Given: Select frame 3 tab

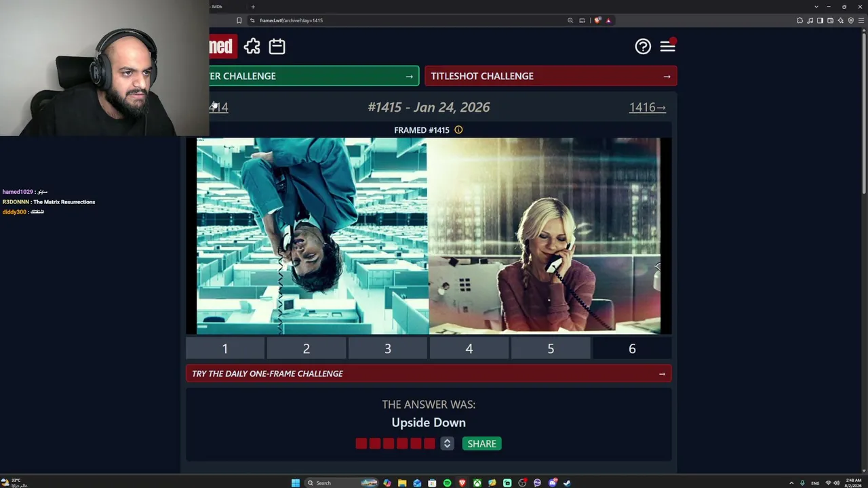Looking at the screenshot, I should [388, 348].
